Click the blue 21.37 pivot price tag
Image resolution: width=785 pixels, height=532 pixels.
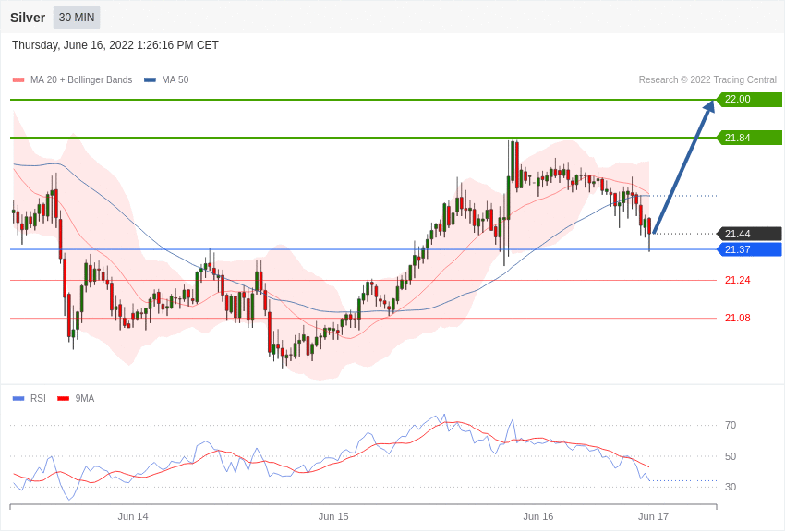(749, 249)
